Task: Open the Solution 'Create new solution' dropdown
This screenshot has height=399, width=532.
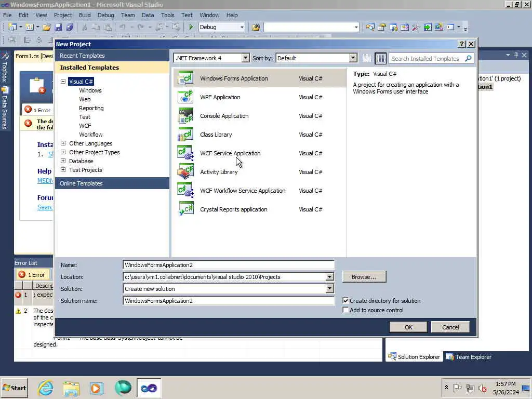Action: click(x=329, y=289)
